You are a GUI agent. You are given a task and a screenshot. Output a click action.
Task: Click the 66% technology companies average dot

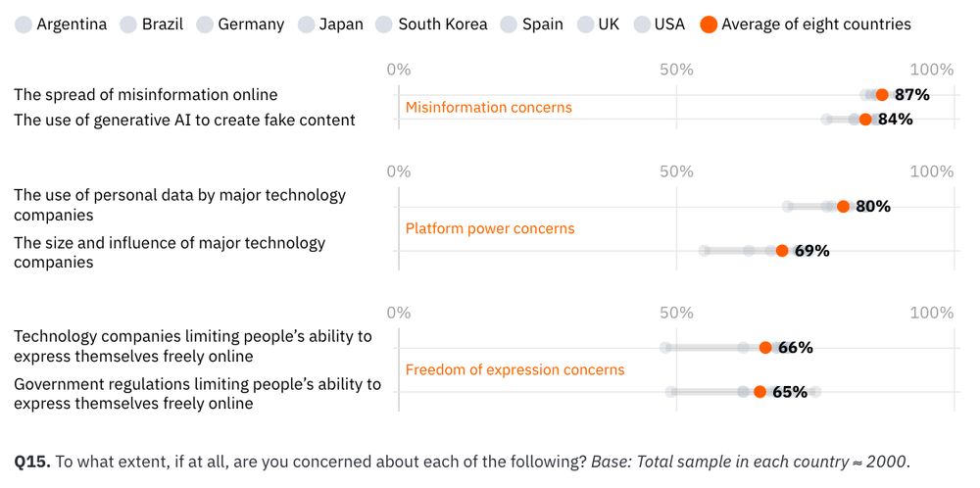click(765, 348)
